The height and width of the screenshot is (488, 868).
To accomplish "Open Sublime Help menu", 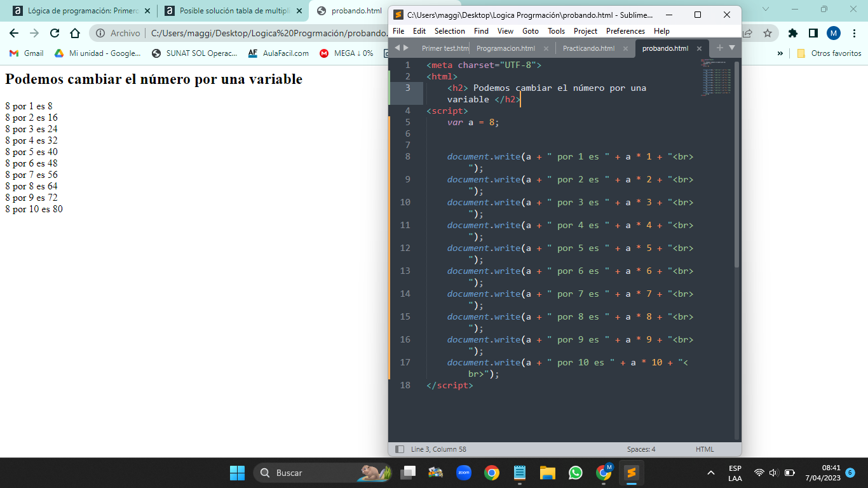I will point(661,30).
